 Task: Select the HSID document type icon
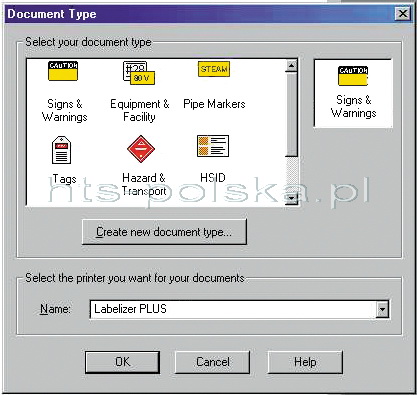(213, 146)
